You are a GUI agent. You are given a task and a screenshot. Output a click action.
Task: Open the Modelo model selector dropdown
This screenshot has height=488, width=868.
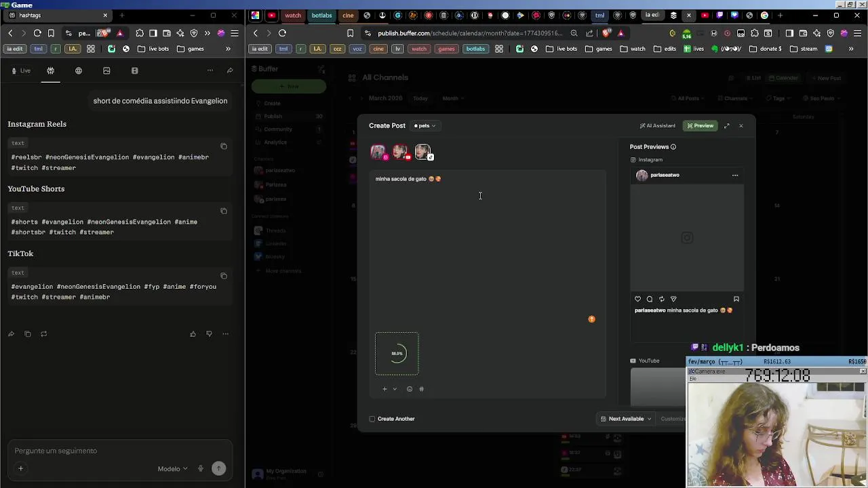172,468
